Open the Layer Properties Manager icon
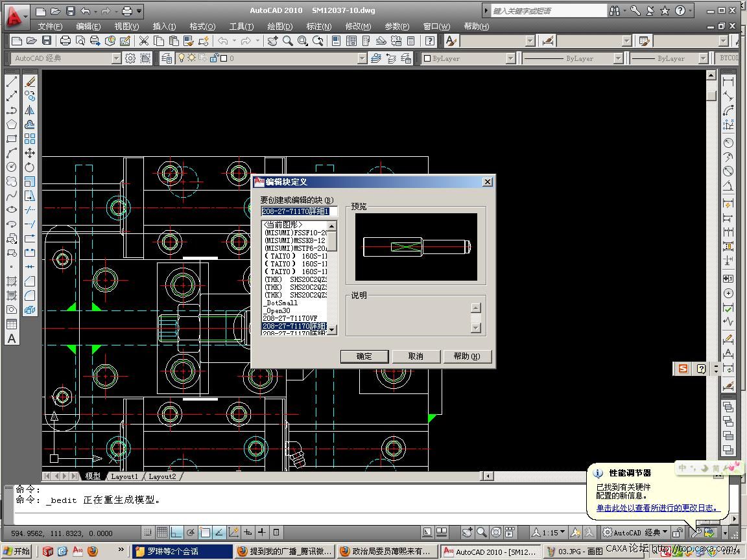This screenshot has width=747, height=560. pos(167,58)
